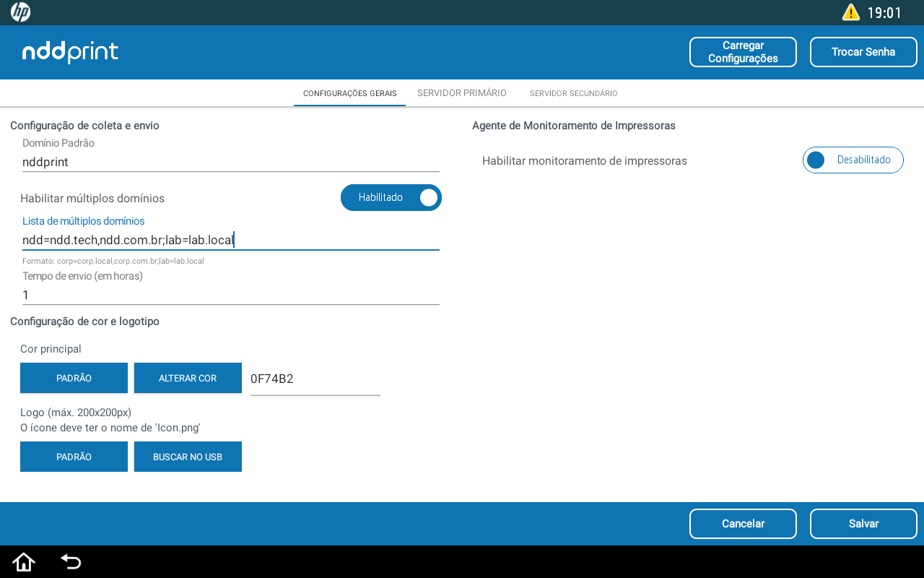
Task: Click Cancelar button
Action: 743,524
